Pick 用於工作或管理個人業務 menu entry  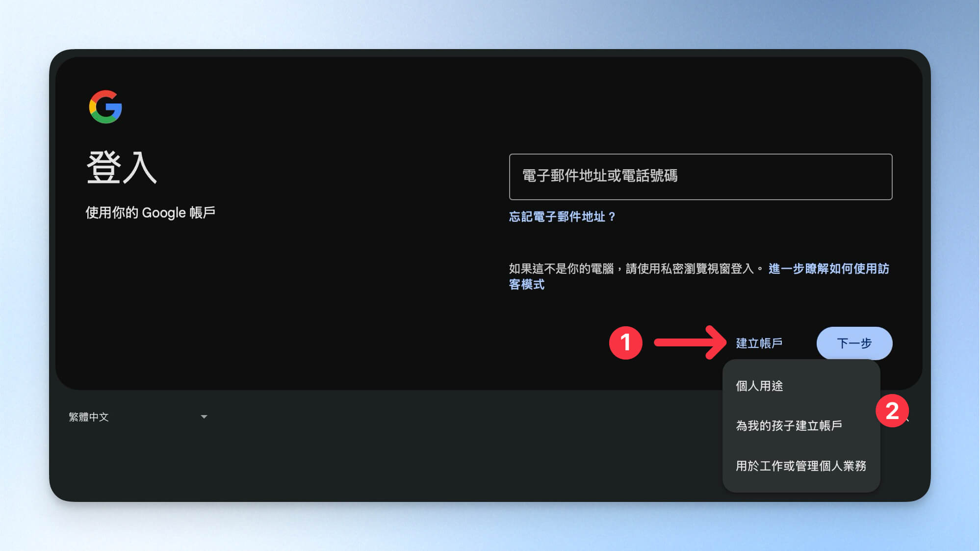coord(800,466)
